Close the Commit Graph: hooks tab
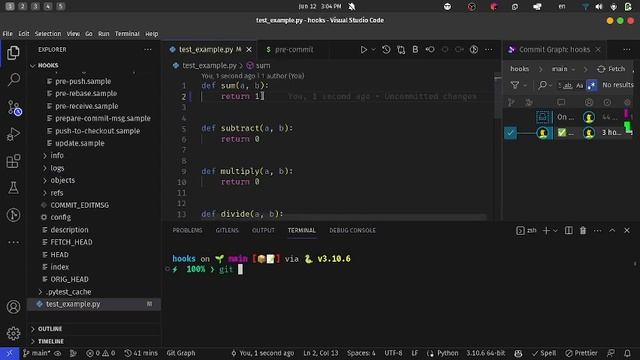The height and width of the screenshot is (360, 640). click(598, 49)
